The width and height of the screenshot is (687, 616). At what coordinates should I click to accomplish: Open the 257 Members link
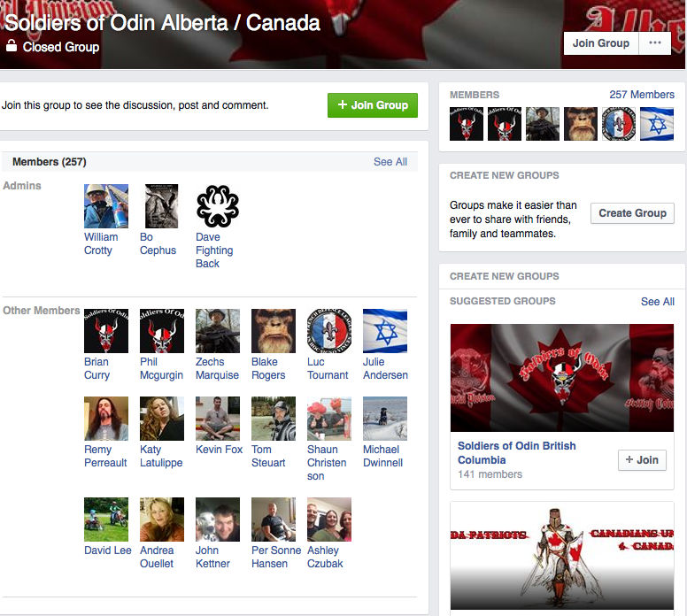(642, 95)
